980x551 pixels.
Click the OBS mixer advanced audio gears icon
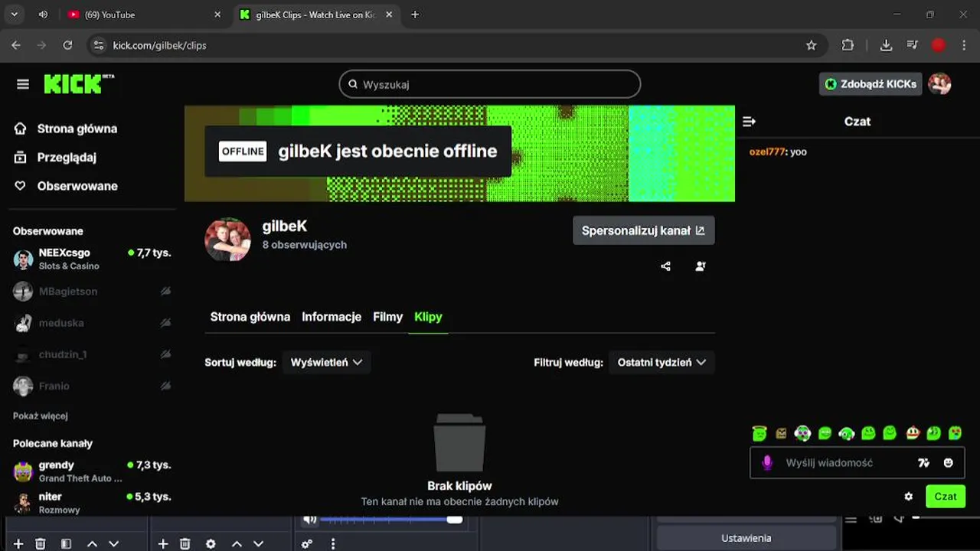(x=307, y=544)
